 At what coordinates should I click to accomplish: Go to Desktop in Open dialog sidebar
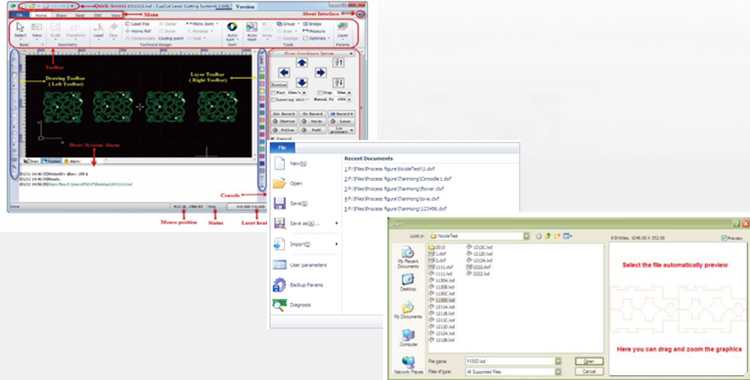tap(408, 282)
